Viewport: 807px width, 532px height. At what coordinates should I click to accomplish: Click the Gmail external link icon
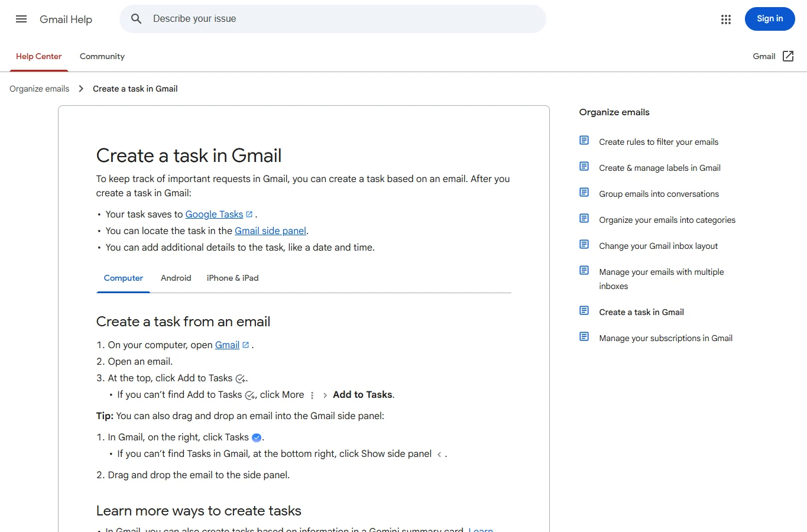pos(788,56)
